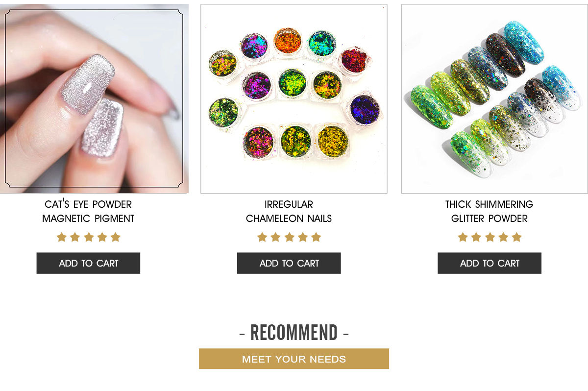Click the first star under Chameleon Nails
The width and height of the screenshot is (588, 391).
(x=262, y=238)
